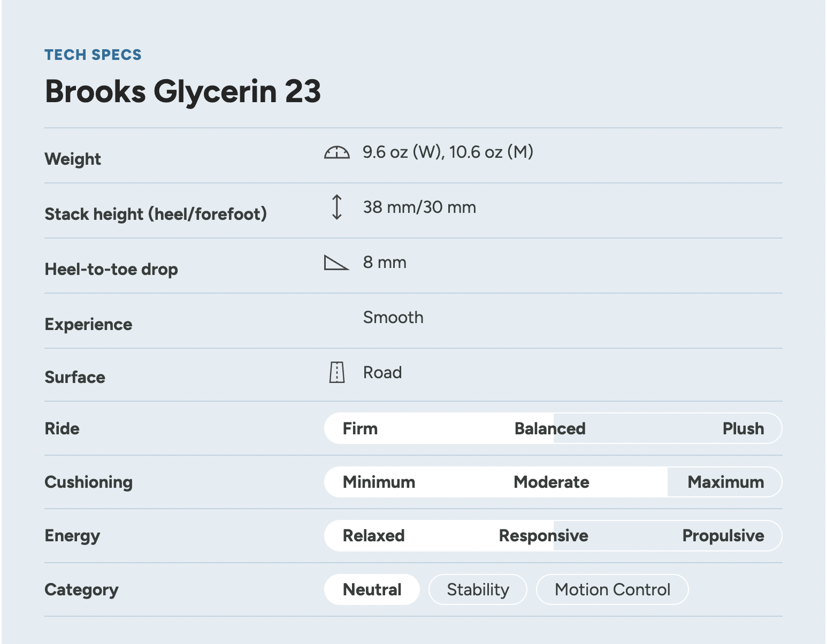Image resolution: width=827 pixels, height=644 pixels.
Task: Click Relaxed on the Energy scale
Action: tap(373, 535)
